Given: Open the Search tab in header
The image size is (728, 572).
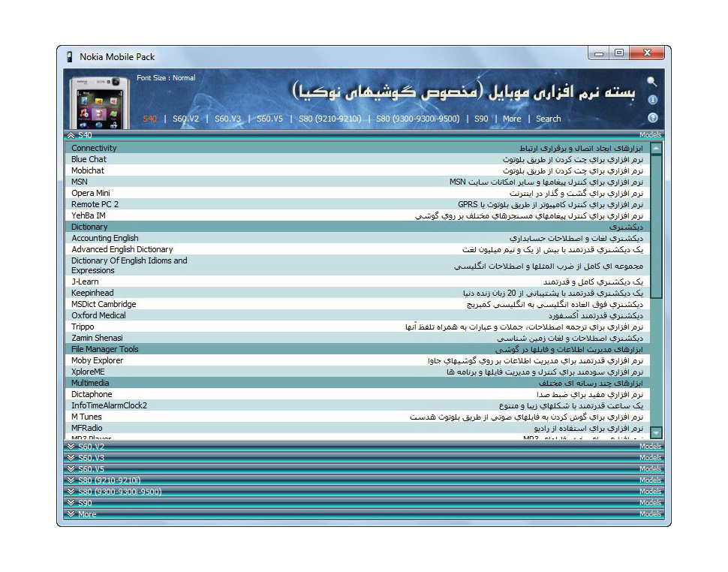Looking at the screenshot, I should coord(549,119).
